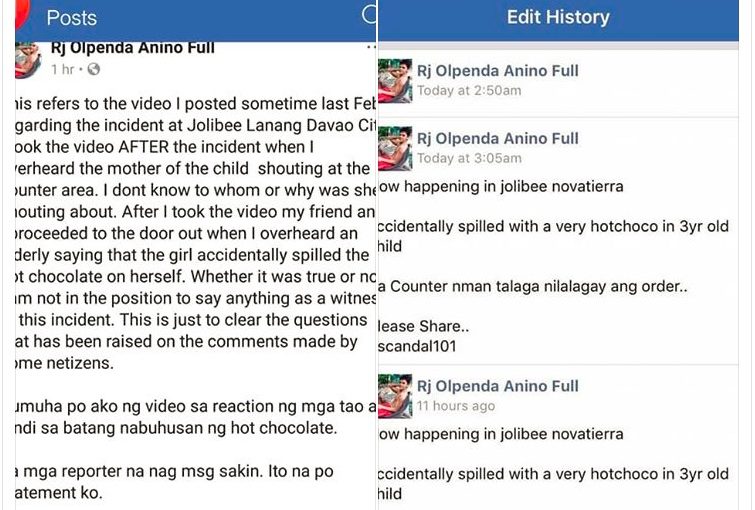Open avatar on the 3:05am edit entry
755x510 pixels.
395,148
